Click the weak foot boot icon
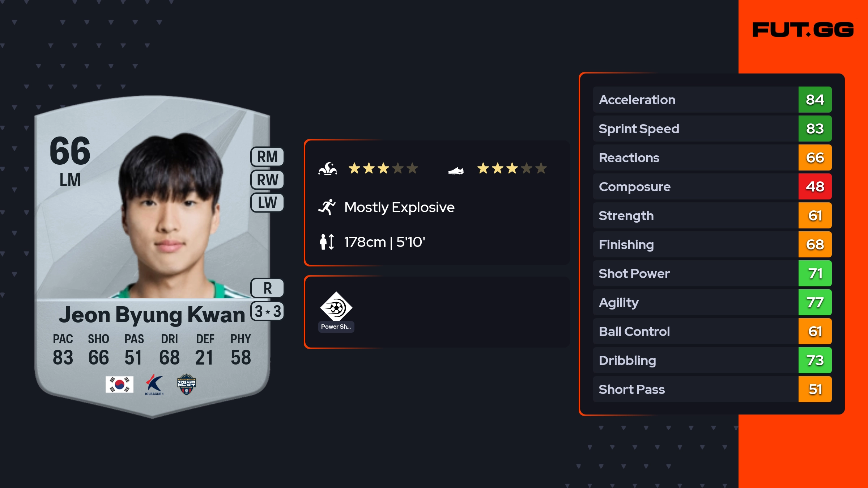Screen dimensions: 868x488 pos(456,170)
